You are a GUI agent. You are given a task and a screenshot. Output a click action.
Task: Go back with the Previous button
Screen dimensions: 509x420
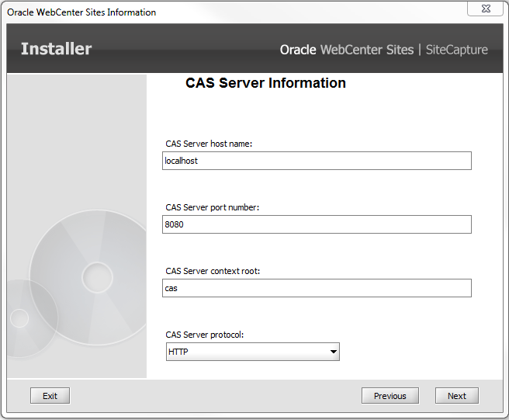[390, 396]
